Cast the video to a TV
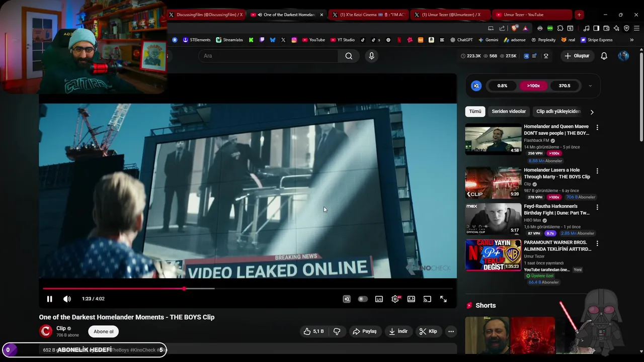This screenshot has height=362, width=644. [427, 299]
